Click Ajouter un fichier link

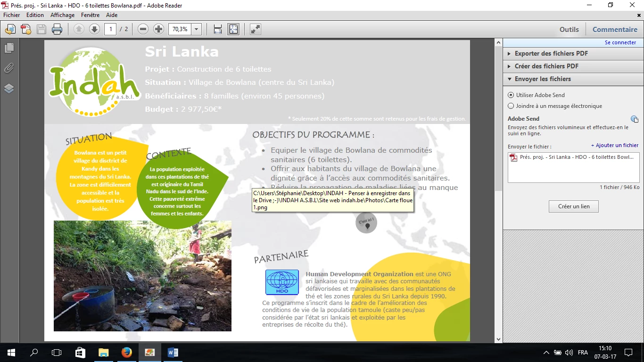615,145
